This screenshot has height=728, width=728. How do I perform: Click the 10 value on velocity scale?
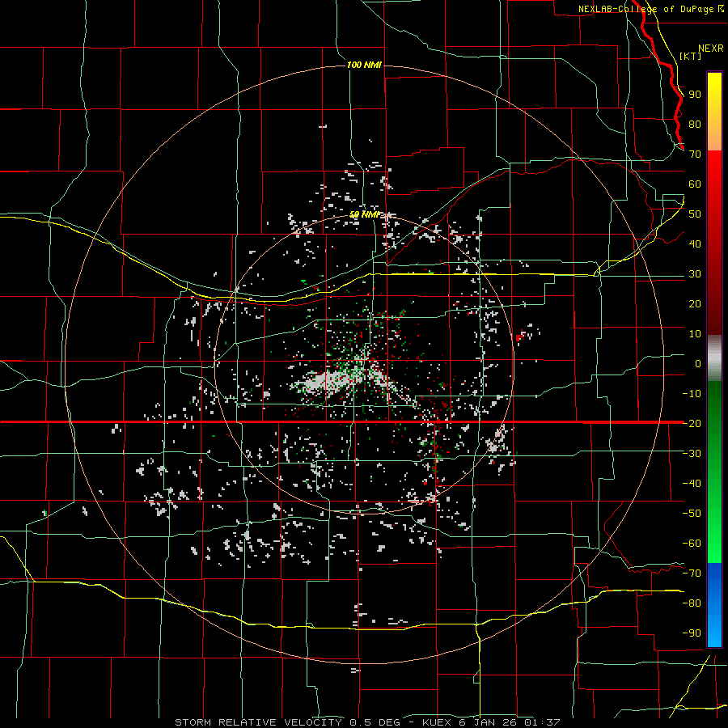point(695,334)
